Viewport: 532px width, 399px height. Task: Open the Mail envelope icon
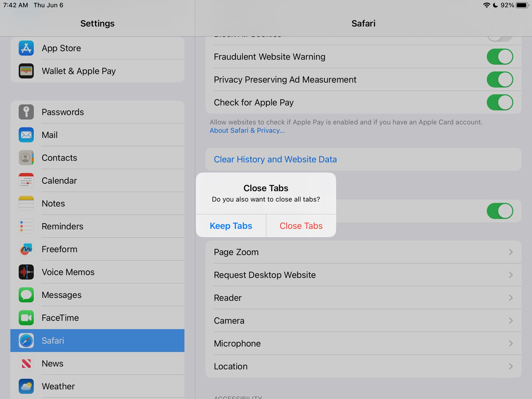click(26, 135)
